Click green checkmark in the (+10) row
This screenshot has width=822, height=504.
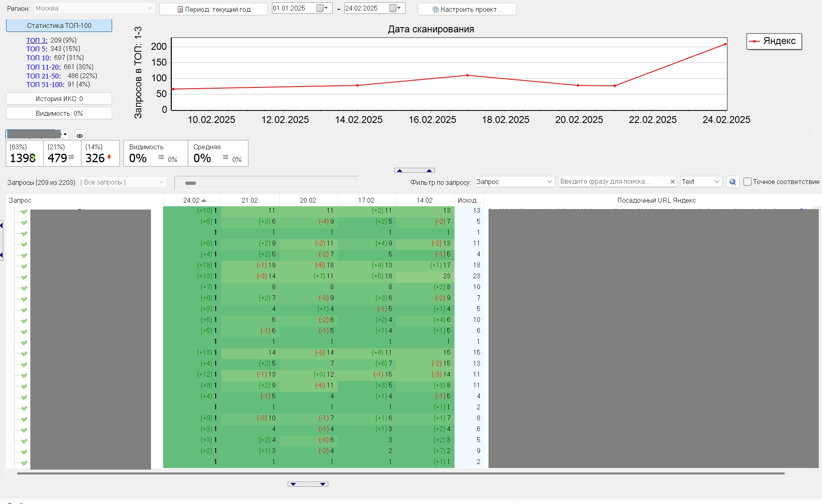(24, 212)
